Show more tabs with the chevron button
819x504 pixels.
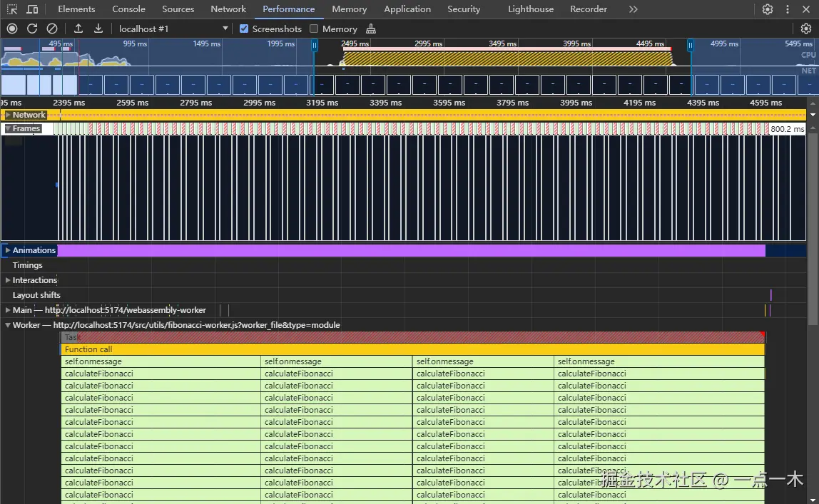click(633, 9)
